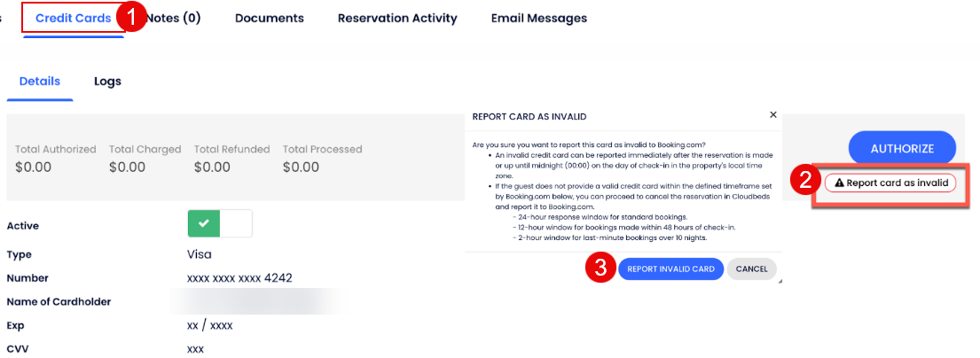980x358 pixels.
Task: Click the red step 3 badge
Action: (600, 269)
